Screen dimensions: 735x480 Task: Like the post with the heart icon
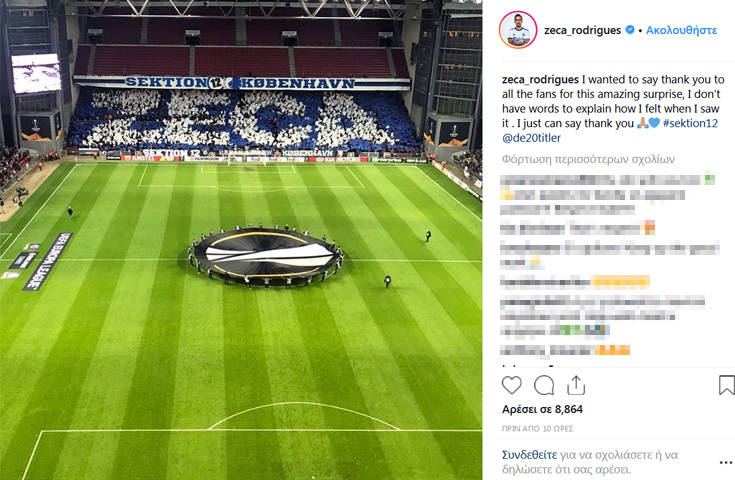(511, 385)
